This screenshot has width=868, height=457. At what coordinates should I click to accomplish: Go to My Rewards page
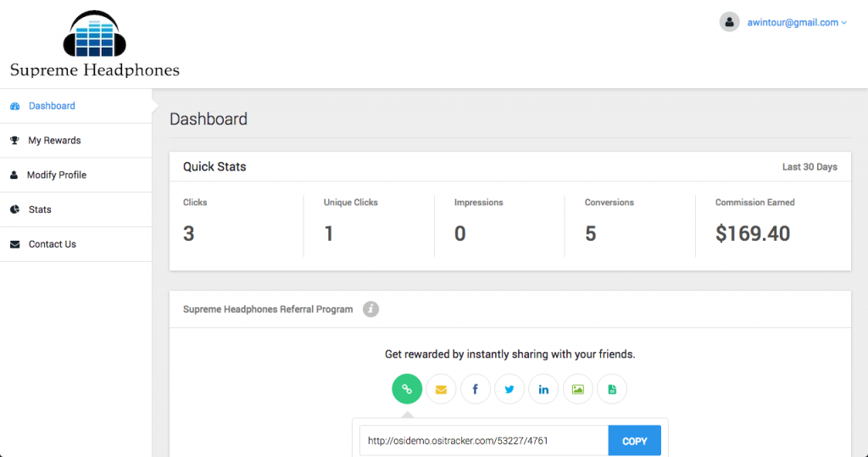point(75,141)
